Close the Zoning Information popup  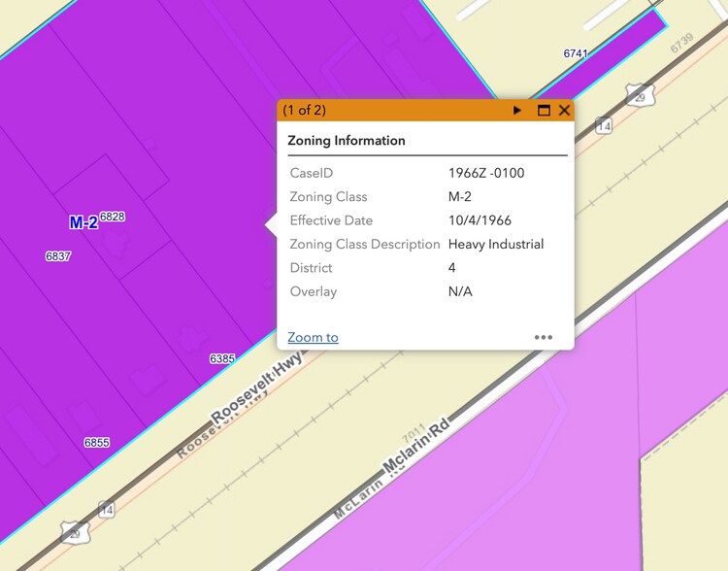coord(564,111)
